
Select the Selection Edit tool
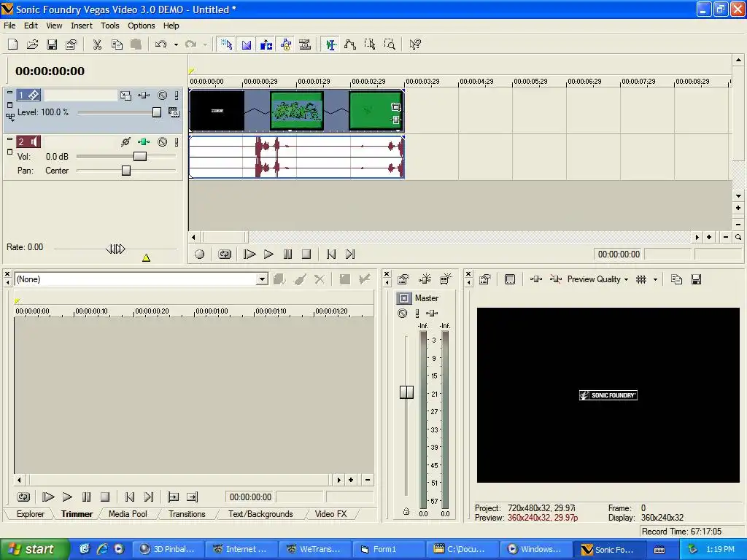point(370,44)
